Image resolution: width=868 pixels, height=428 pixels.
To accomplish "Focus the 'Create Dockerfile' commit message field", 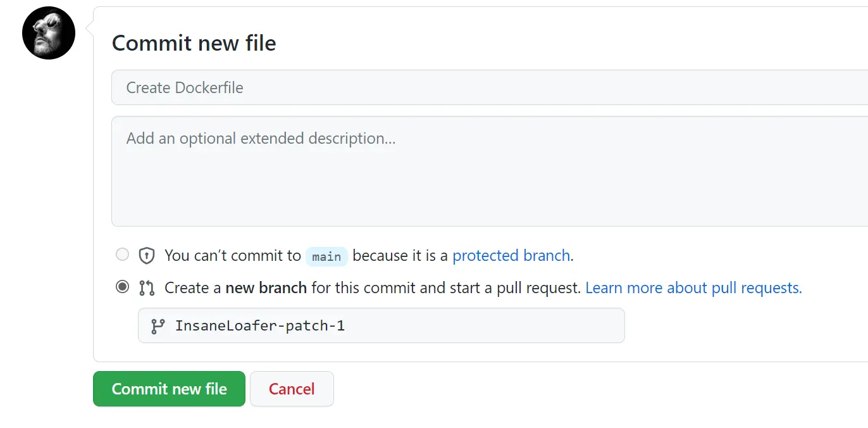I will coord(487,87).
